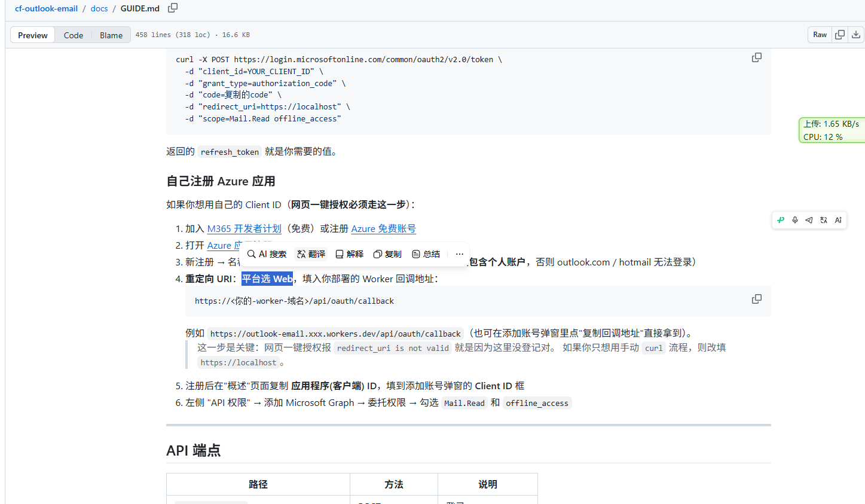The height and width of the screenshot is (504, 865).
Task: Click the 方法 table header
Action: [394, 484]
